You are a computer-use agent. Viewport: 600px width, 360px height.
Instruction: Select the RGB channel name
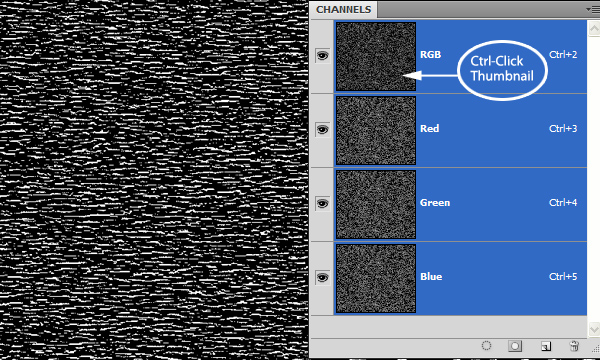point(430,55)
